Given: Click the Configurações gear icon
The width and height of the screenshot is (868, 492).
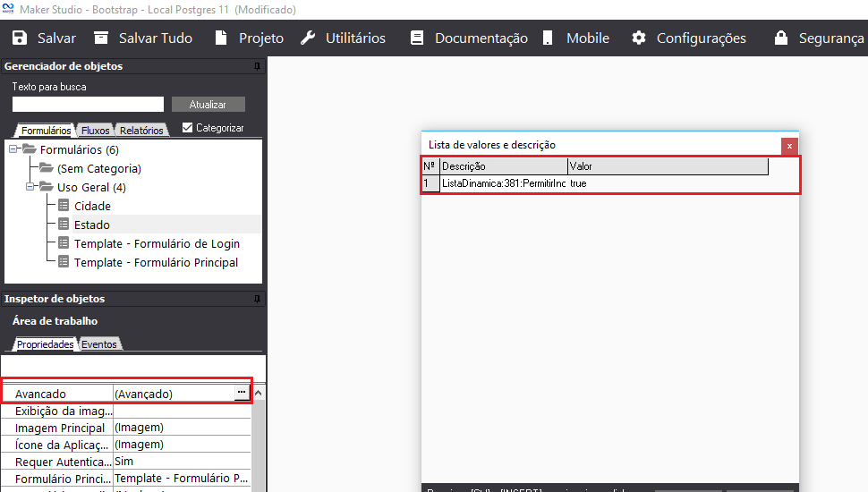Looking at the screenshot, I should [639, 38].
